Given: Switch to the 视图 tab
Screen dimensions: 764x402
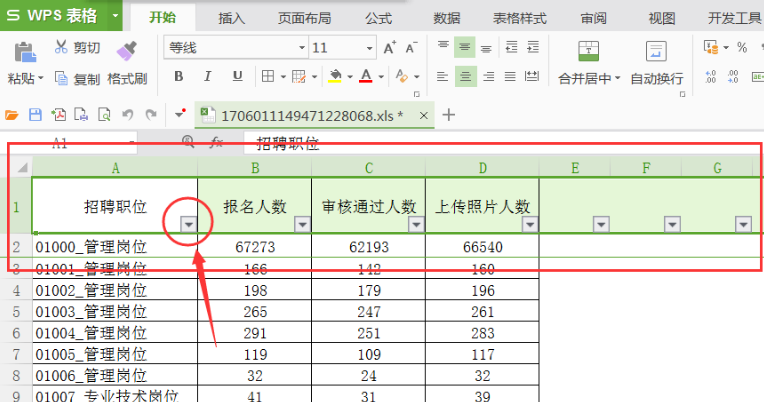Looking at the screenshot, I should click(x=662, y=19).
